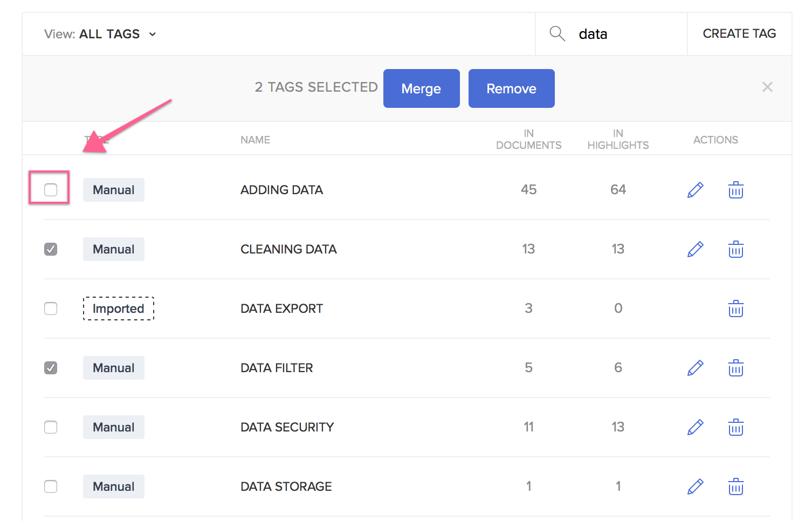812x521 pixels.
Task: Click the 45 documents count for ADDING DATA
Action: coord(528,189)
